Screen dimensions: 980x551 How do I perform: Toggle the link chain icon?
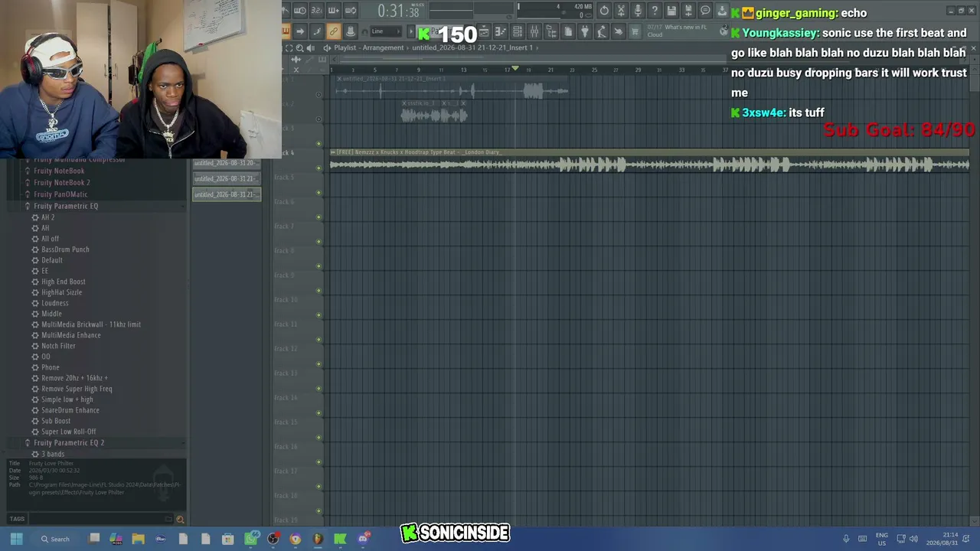333,31
